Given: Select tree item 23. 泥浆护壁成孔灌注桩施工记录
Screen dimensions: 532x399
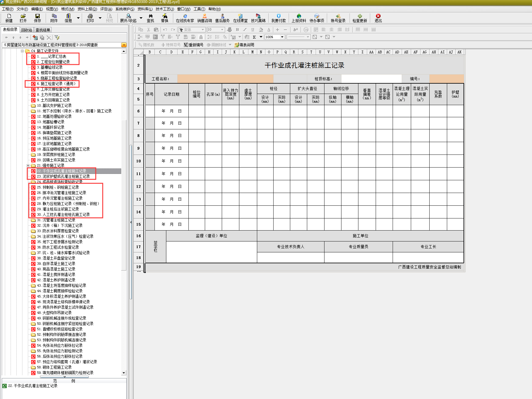Looking at the screenshot, I should point(63,176).
